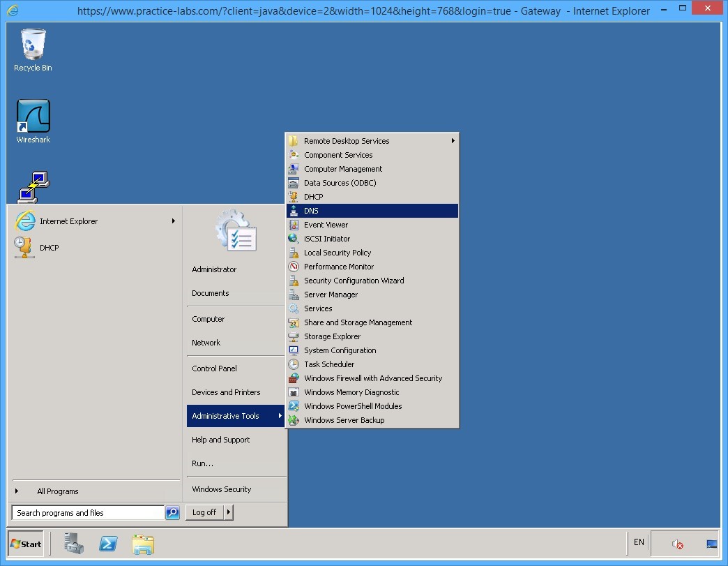Click the network status tray icon

click(711, 542)
